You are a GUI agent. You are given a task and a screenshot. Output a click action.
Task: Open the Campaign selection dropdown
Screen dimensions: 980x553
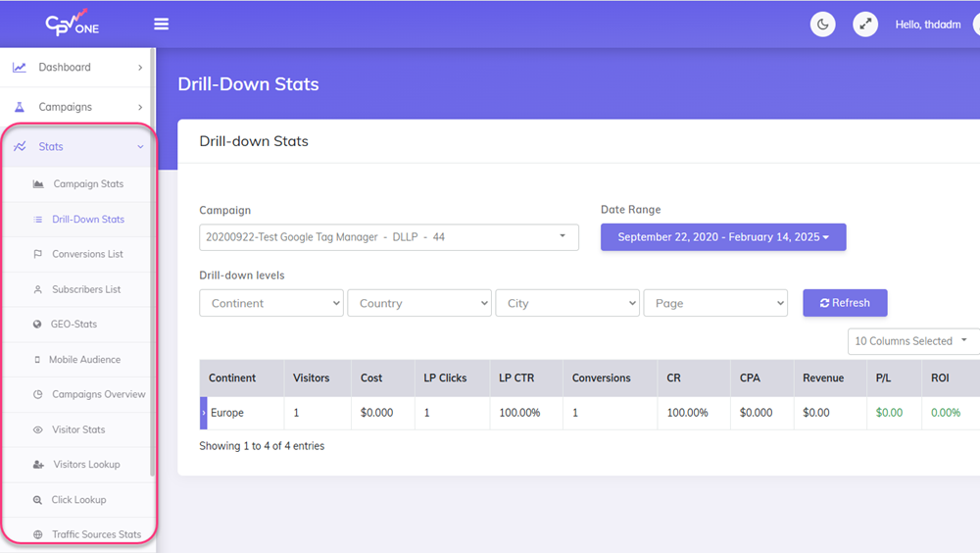(x=388, y=237)
